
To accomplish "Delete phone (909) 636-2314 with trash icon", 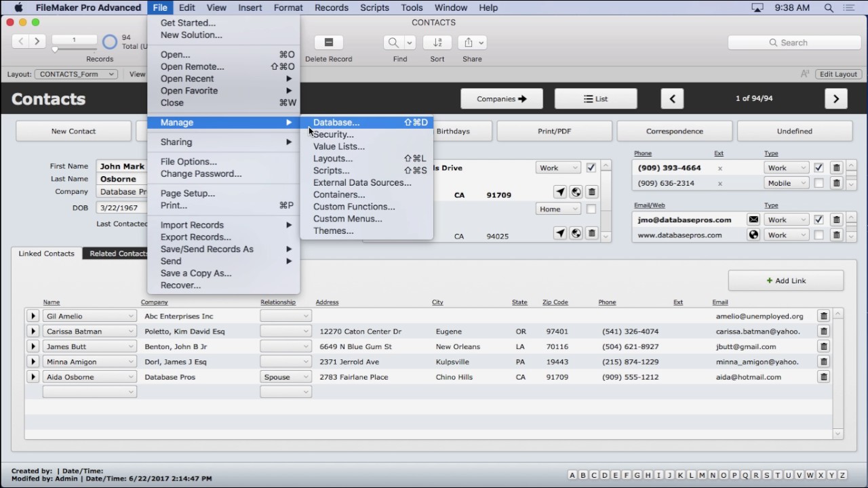I will pos(837,183).
